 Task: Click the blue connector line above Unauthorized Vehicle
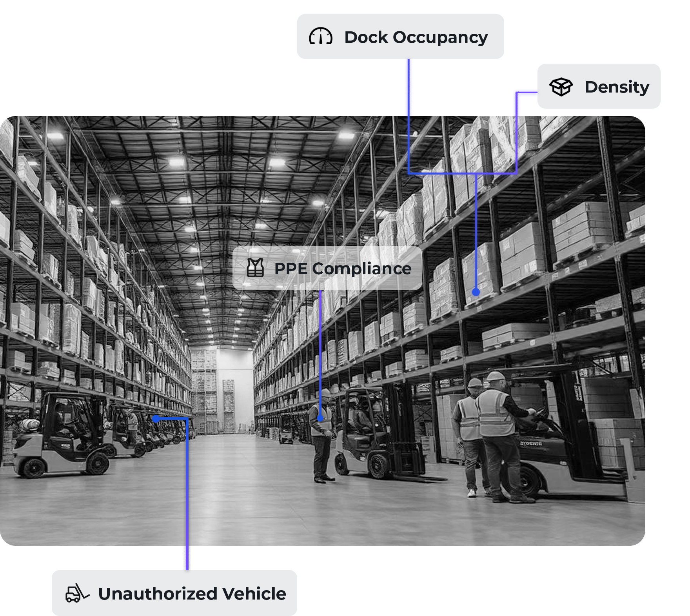[187, 510]
